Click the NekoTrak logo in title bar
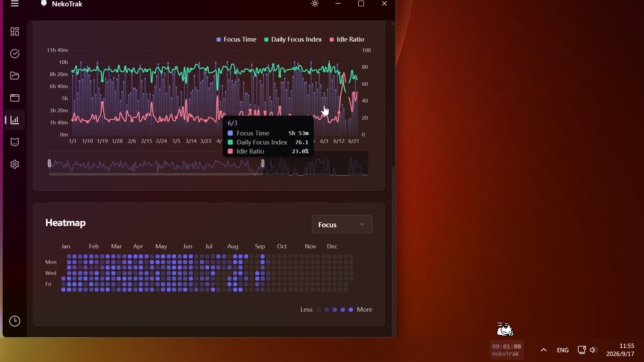 [44, 4]
